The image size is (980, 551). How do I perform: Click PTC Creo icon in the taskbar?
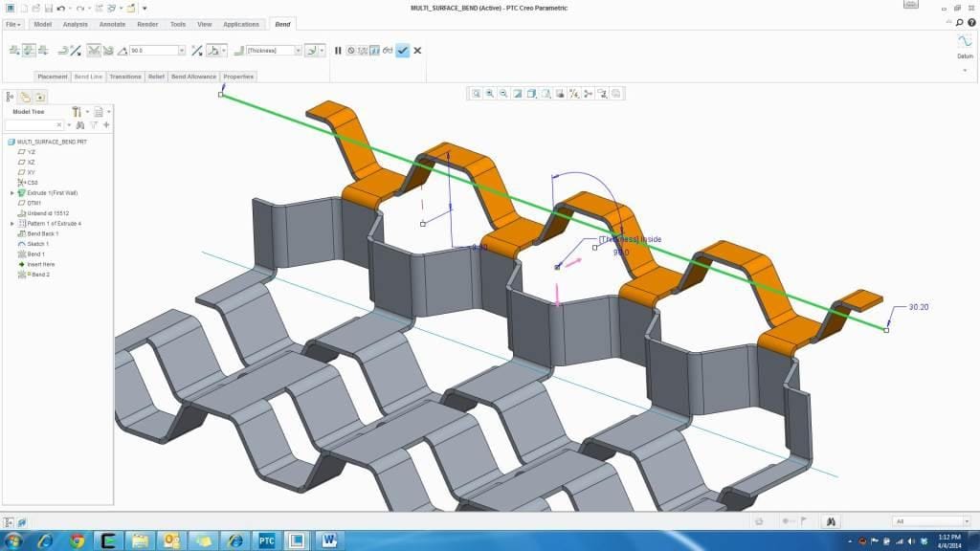click(x=265, y=540)
